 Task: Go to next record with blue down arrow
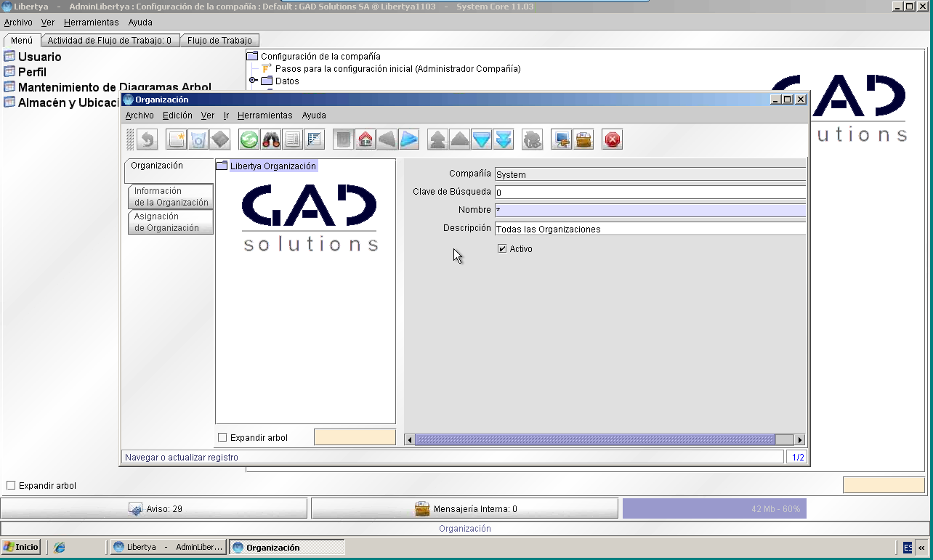[482, 139]
